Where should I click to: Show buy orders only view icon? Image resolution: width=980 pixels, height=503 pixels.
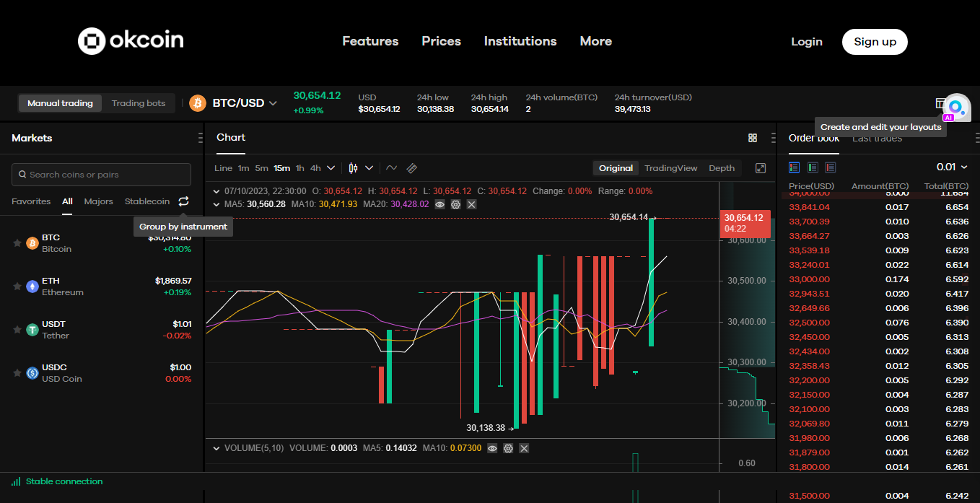(813, 167)
